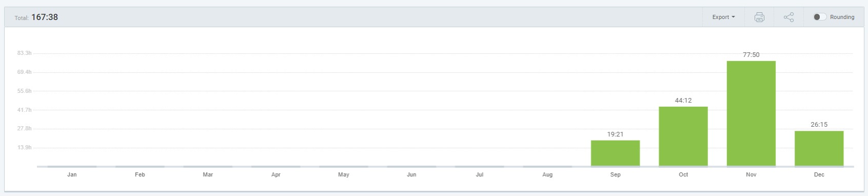Viewport: 868px width, 196px height.
Task: Click the 83.3h axis label
Action: coord(24,53)
